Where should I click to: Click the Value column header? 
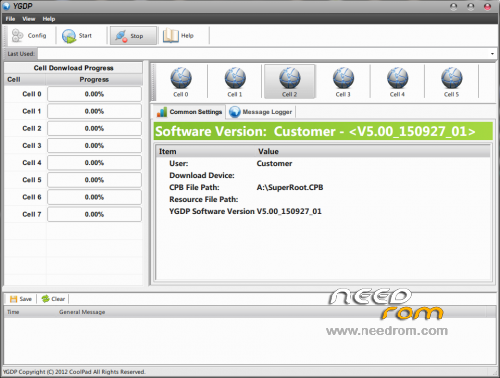tap(373, 151)
